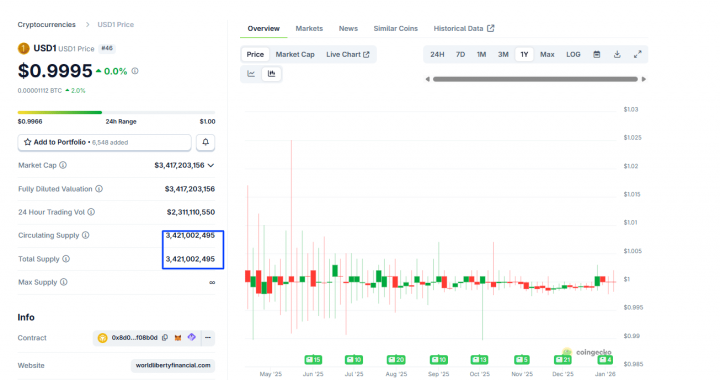Click the purple diamond icon beside contract
720x380 pixels.
pyautogui.click(x=191, y=337)
